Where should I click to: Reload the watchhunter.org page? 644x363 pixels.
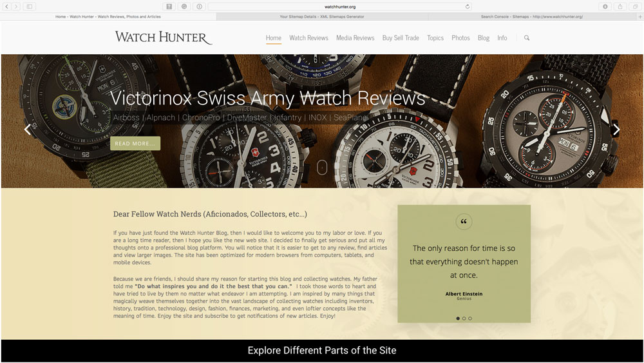coord(468,6)
